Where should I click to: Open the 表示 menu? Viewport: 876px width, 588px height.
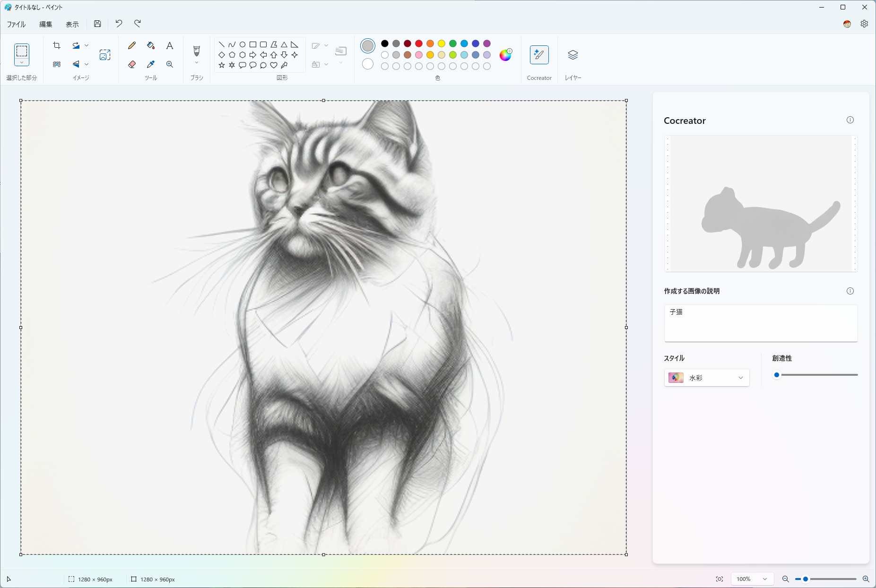point(72,24)
